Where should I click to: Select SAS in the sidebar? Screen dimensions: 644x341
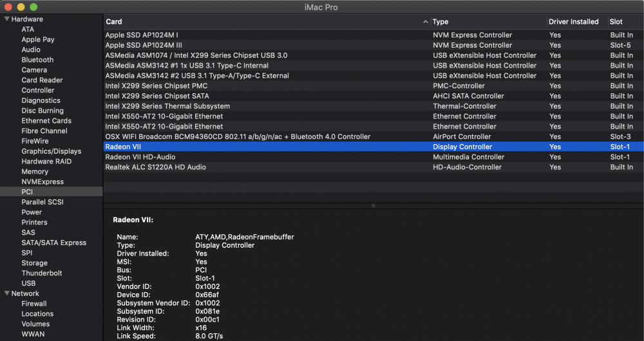point(28,232)
